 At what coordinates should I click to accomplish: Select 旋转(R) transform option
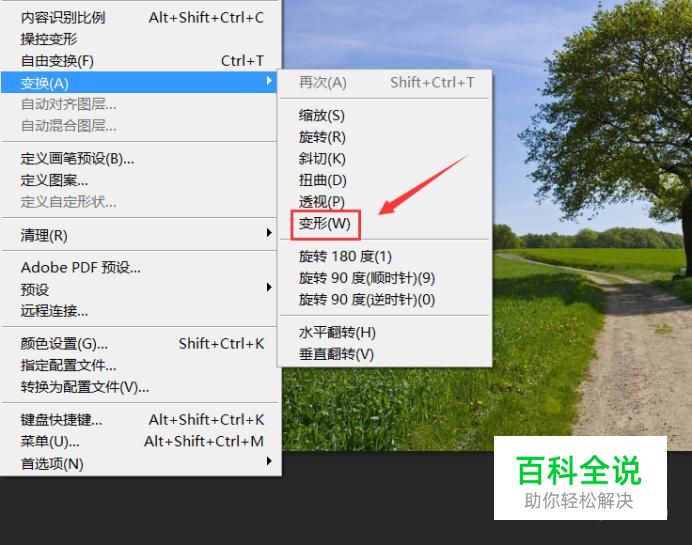pos(385,137)
